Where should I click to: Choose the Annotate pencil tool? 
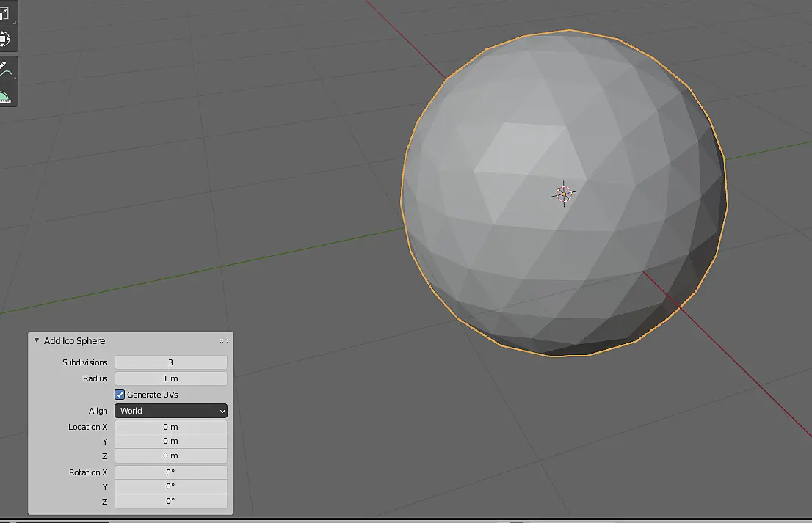coord(5,69)
